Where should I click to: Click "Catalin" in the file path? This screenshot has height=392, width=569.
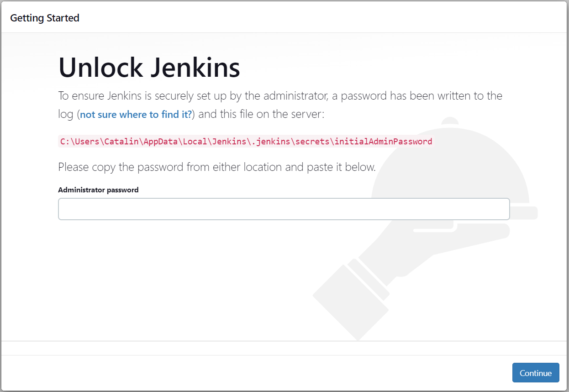pos(121,141)
